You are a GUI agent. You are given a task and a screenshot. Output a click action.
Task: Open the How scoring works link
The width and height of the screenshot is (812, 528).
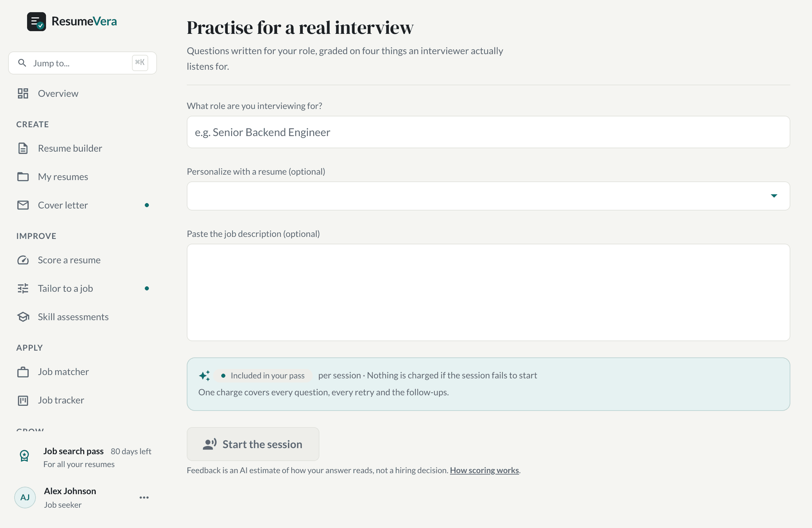tap(484, 470)
